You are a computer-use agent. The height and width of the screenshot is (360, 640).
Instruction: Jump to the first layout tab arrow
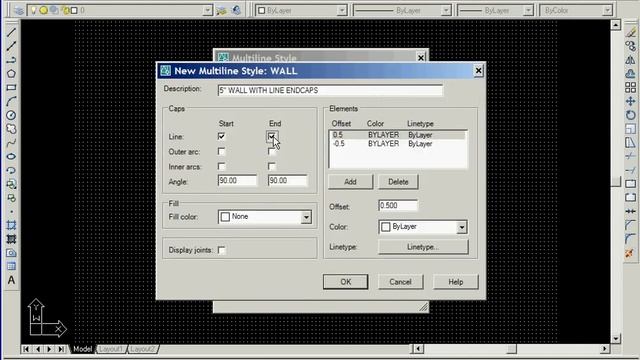26,349
